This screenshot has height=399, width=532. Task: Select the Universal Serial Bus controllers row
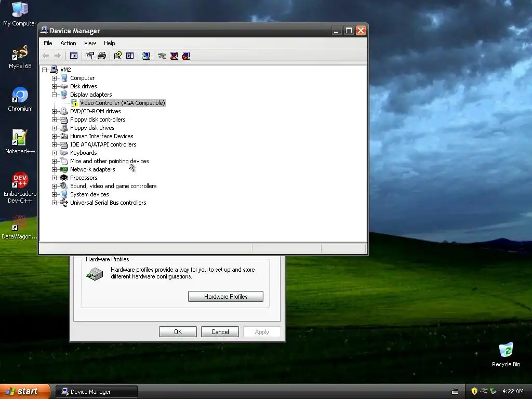point(108,203)
